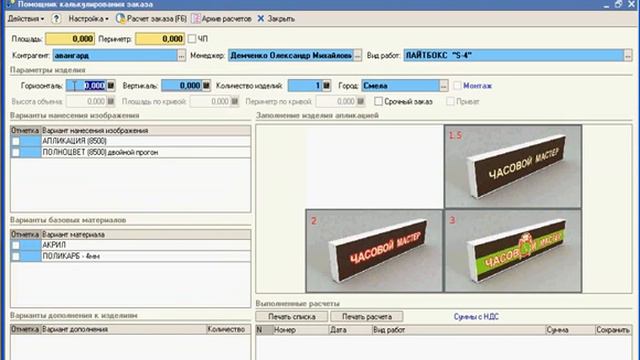
Task: Click the АППЛИКАЦИЯ (8500) row text
Action: pos(75,141)
